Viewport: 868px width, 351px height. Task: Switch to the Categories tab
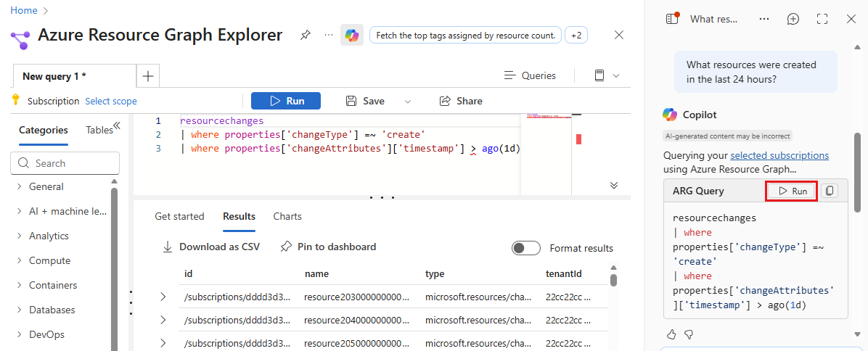point(44,130)
